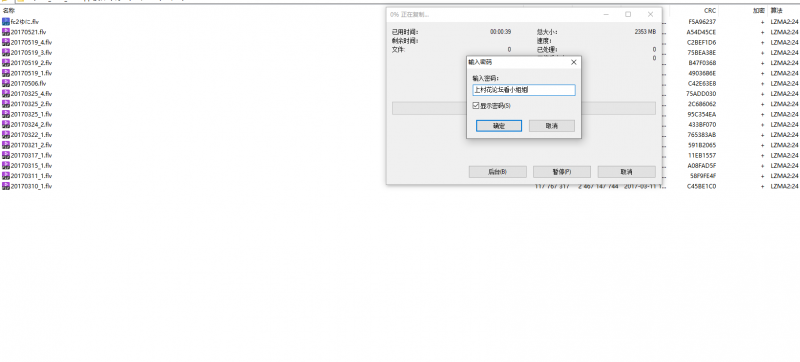
Task: Click CRC value 75ADD030
Action: [x=702, y=94]
